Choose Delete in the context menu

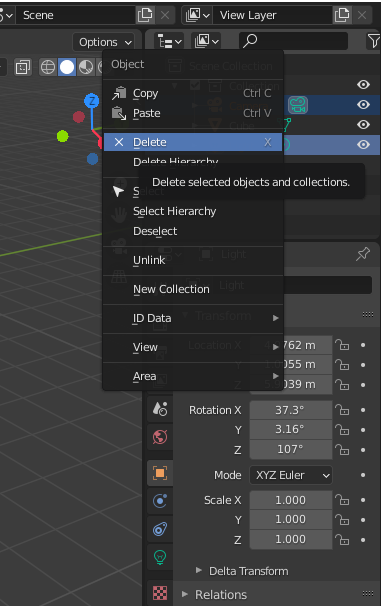click(x=193, y=142)
